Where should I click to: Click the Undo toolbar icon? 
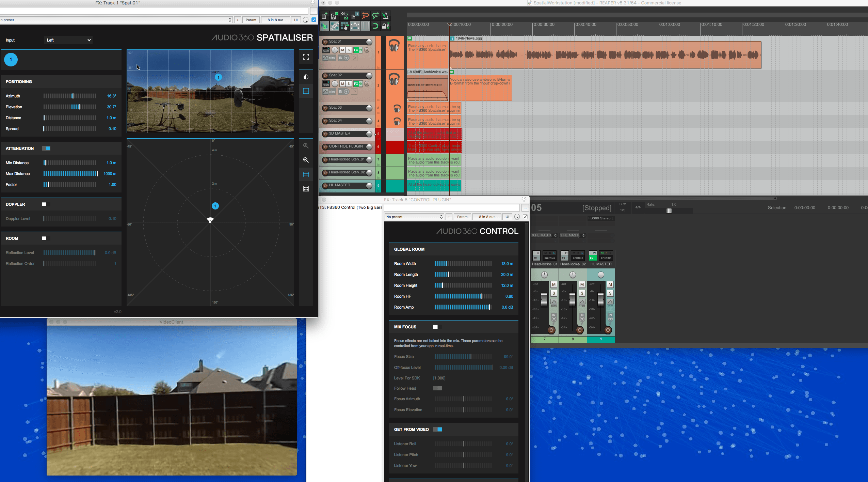click(x=365, y=16)
